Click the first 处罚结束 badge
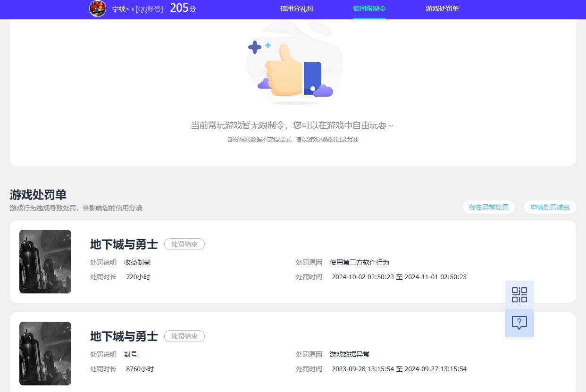The image size is (586, 392). pos(184,244)
